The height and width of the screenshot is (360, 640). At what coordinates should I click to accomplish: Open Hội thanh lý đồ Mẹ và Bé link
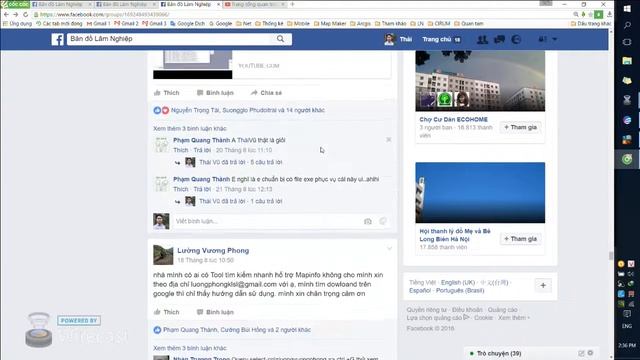pyautogui.click(x=455, y=235)
